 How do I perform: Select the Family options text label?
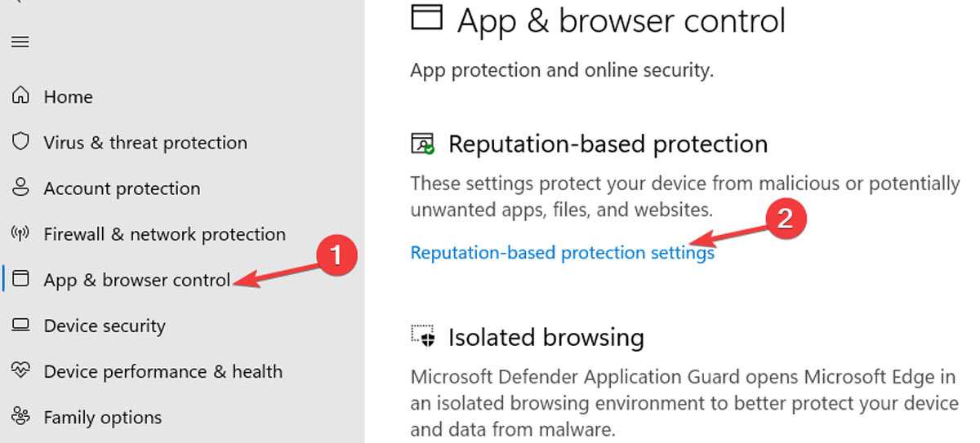click(x=102, y=417)
